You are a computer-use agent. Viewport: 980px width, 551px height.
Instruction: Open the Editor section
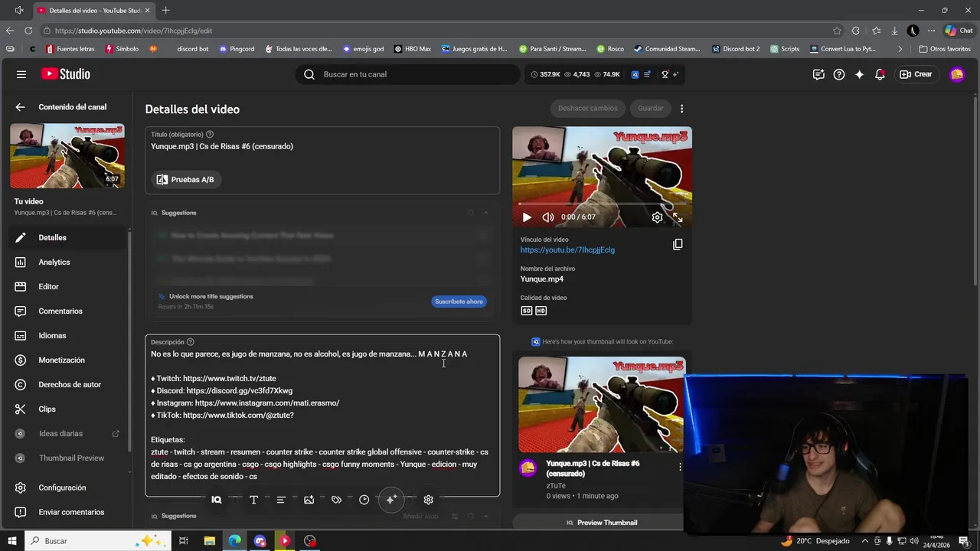(x=67, y=286)
